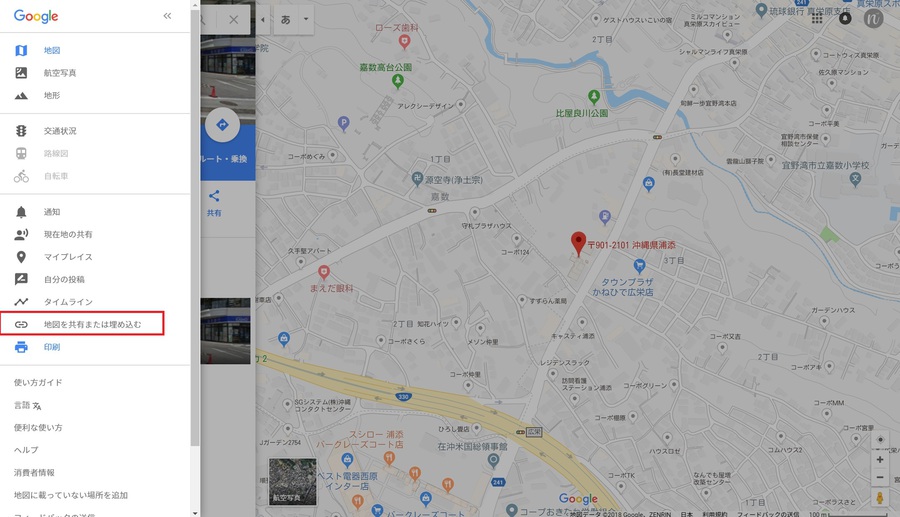This screenshot has width=900, height=517.
Task: Zoom out with the minus button
Action: (x=880, y=477)
